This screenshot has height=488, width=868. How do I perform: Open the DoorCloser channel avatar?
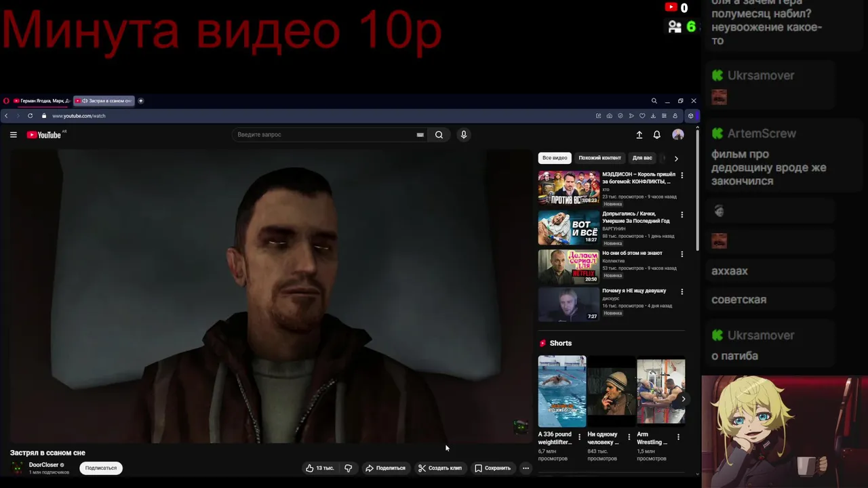[x=18, y=468]
